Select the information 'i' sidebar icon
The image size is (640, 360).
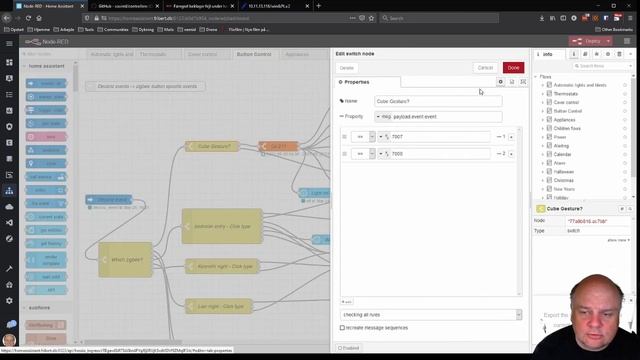(x=573, y=54)
